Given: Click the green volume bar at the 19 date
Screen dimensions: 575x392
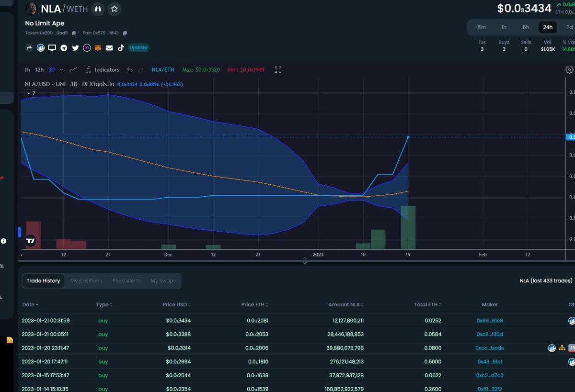Looking at the screenshot, I should click(408, 228).
